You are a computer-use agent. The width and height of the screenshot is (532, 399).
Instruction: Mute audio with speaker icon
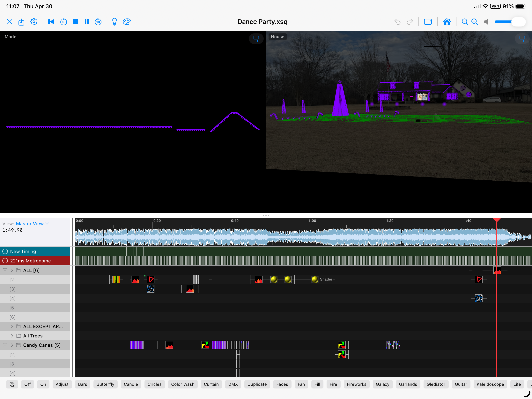(x=486, y=22)
